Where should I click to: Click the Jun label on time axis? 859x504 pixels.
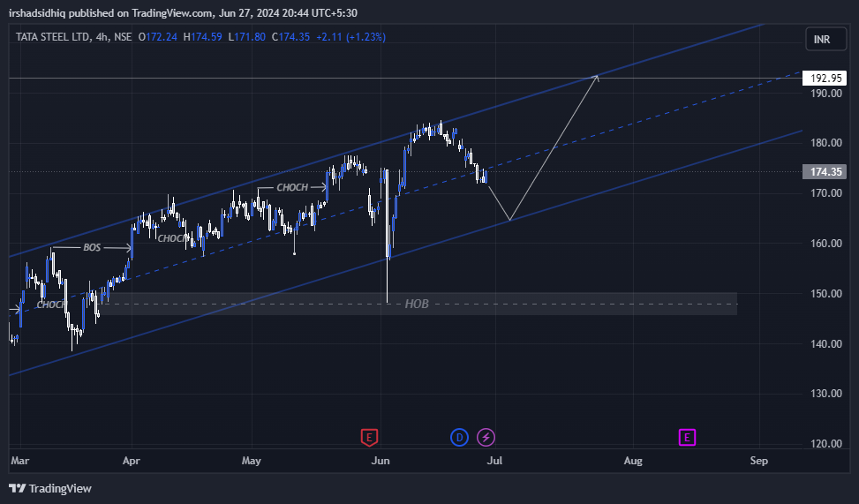[381, 460]
